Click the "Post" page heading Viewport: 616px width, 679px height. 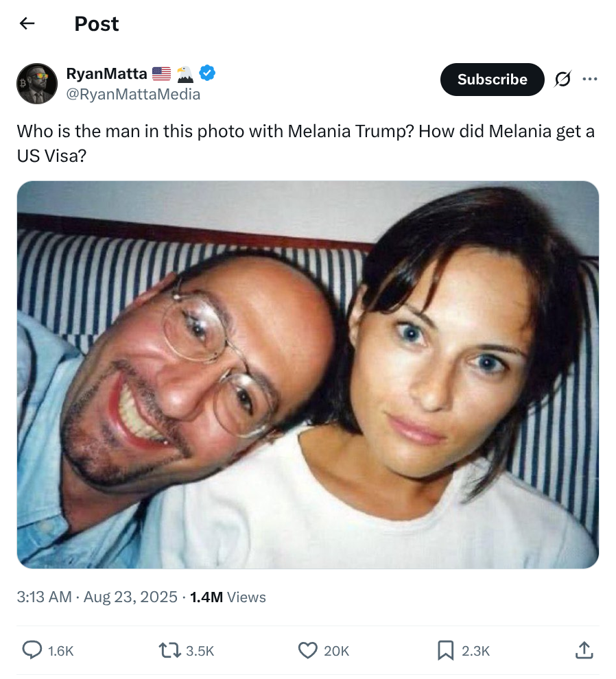[x=97, y=24]
